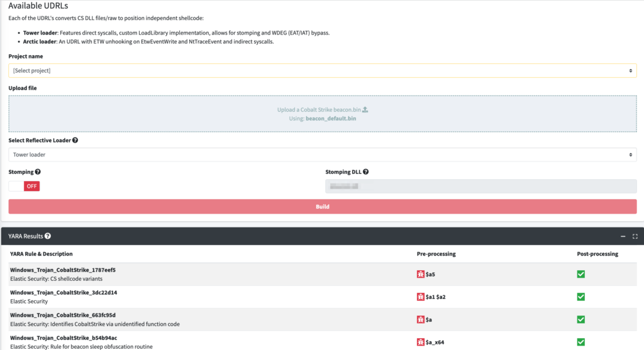
Task: Click the $a_x64 match string
Action: click(435, 342)
